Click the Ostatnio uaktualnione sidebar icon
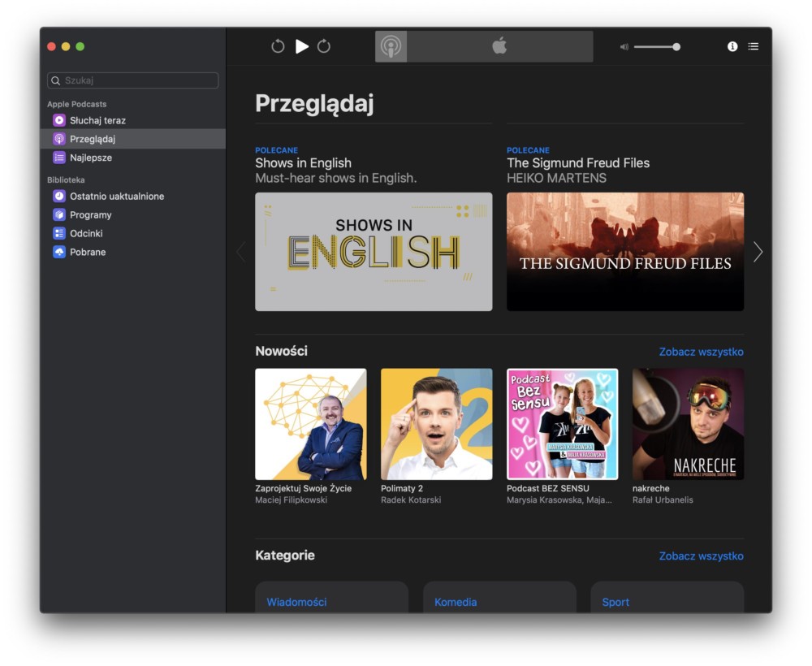 click(x=59, y=197)
